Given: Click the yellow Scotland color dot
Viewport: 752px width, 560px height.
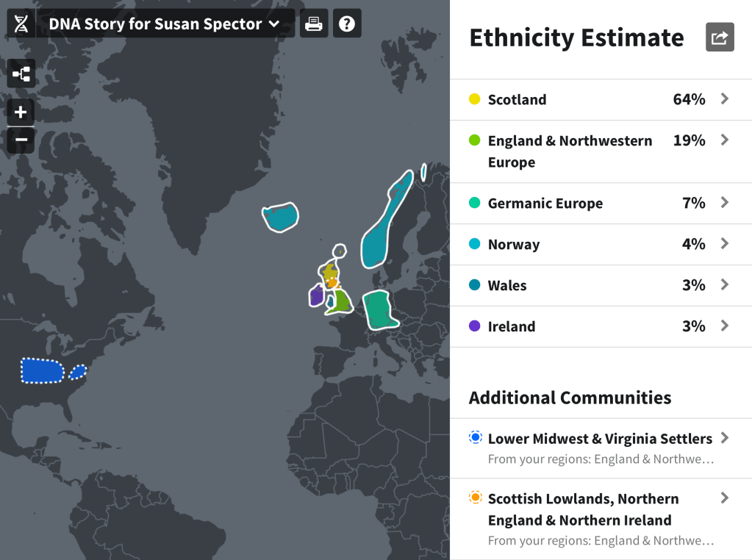Looking at the screenshot, I should [x=475, y=99].
